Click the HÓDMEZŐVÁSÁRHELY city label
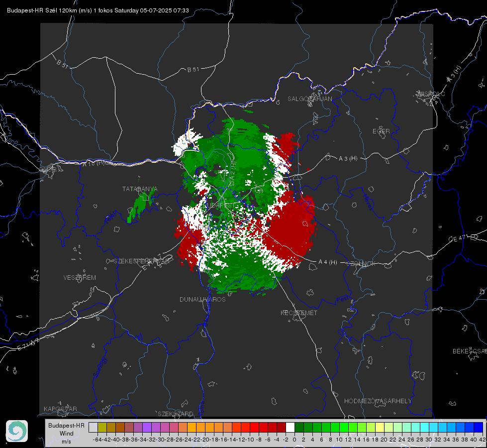487x448 pixels. point(378,401)
